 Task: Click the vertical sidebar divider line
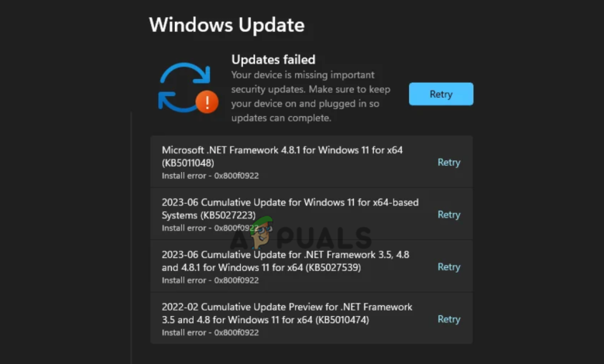(131, 238)
